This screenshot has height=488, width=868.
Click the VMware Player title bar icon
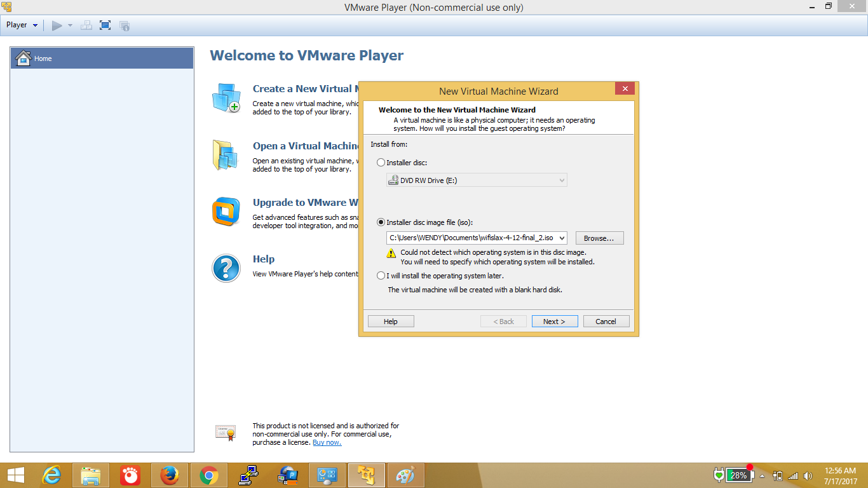click(x=6, y=7)
